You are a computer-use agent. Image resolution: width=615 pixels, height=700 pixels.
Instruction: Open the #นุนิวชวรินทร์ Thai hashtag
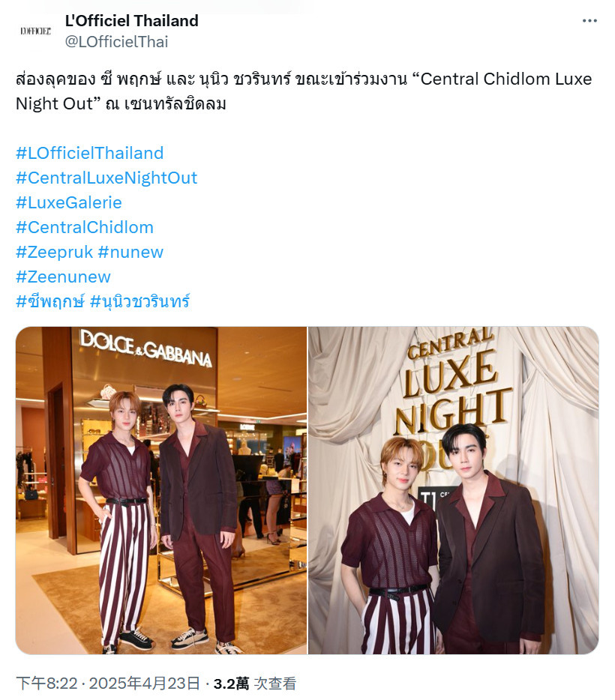tap(140, 302)
